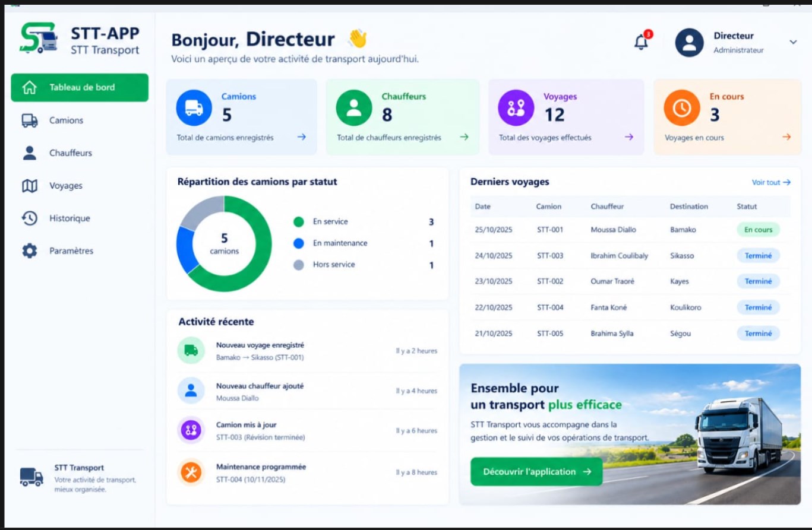Open Voyages in the sidebar
Image resolution: width=812 pixels, height=530 pixels.
80,186
